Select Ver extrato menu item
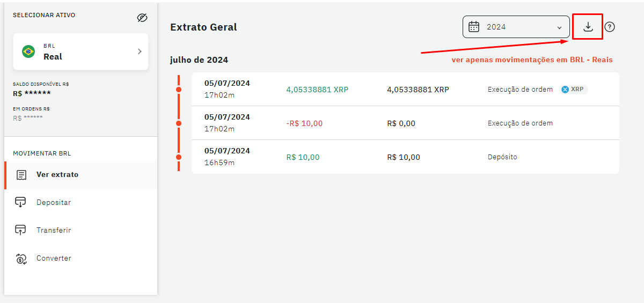This screenshot has width=644, height=303. coord(57,175)
